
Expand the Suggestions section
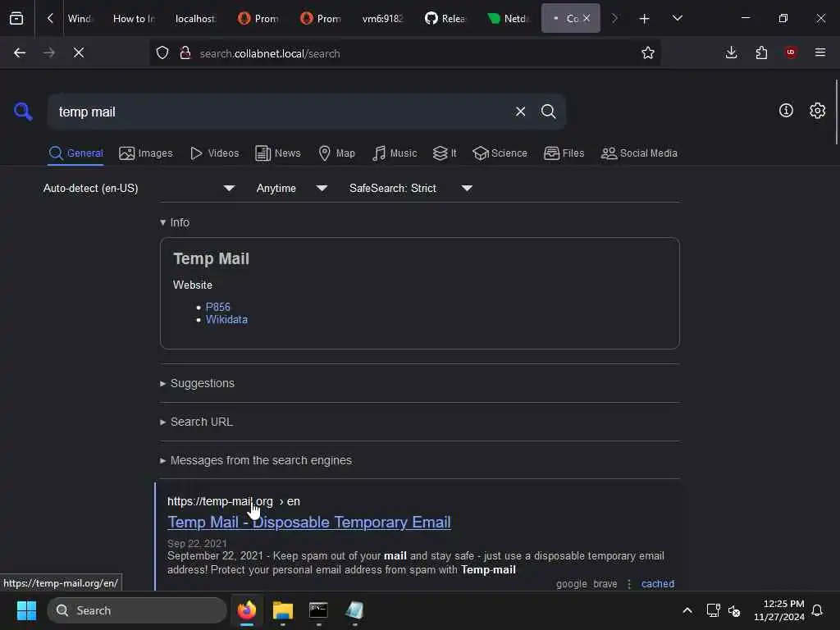click(197, 383)
